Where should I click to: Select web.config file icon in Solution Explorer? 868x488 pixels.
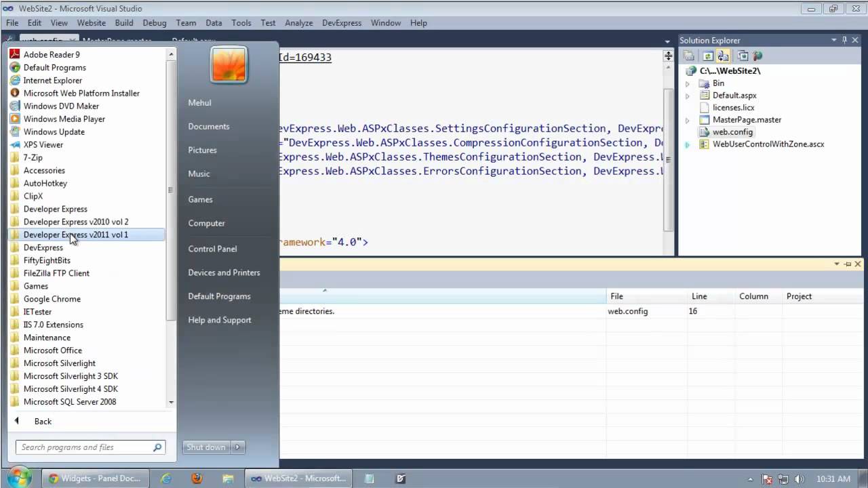pos(704,132)
